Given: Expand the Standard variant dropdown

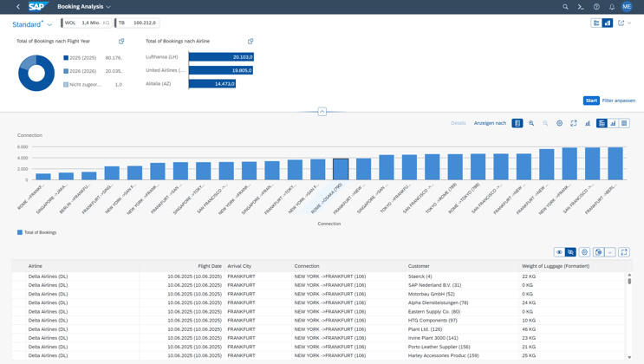Looking at the screenshot, I should coord(49,25).
